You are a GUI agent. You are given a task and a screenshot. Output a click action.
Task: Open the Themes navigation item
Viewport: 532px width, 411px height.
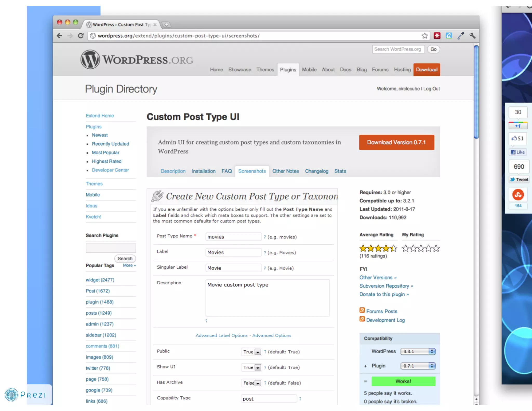point(265,70)
